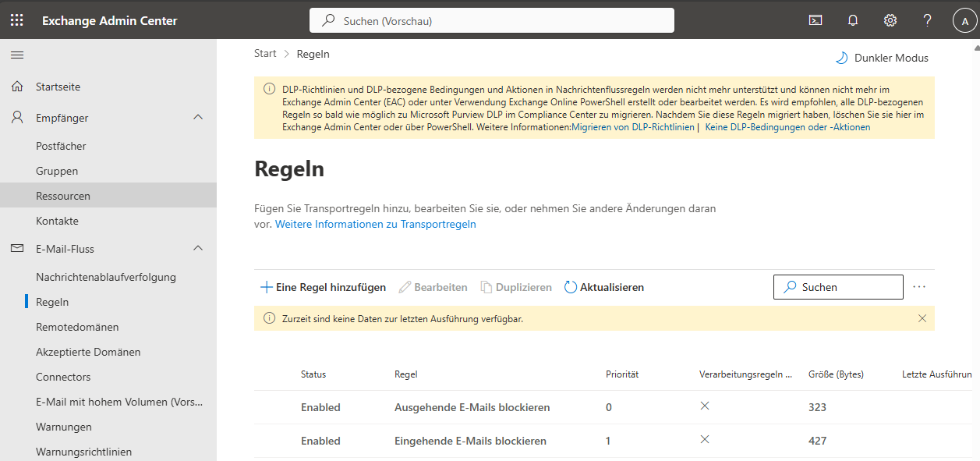Collapse the Empfänger section chevron
Image resolution: width=980 pixels, height=461 pixels.
pos(198,118)
